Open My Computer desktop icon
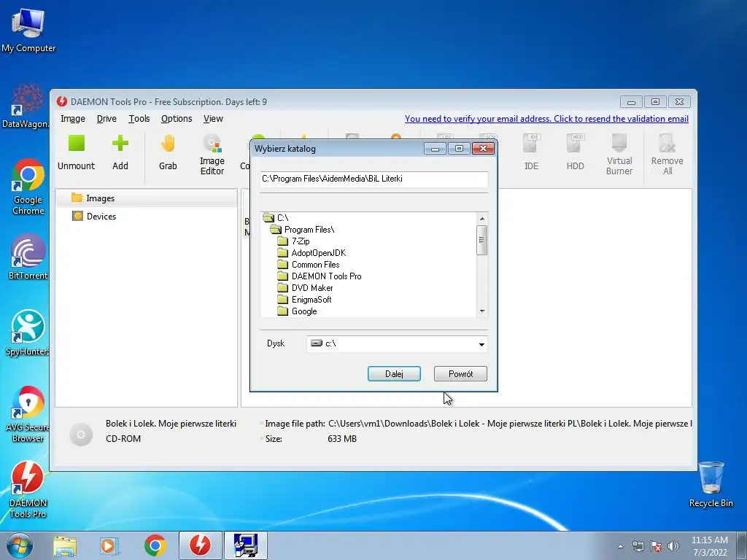The width and height of the screenshot is (747, 560). pyautogui.click(x=28, y=29)
